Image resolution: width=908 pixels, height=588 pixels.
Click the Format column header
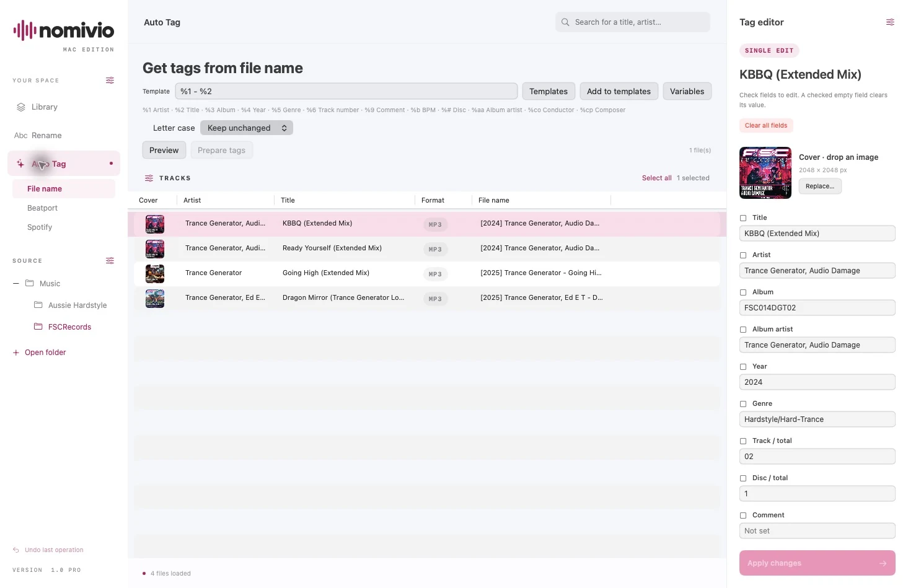433,200
